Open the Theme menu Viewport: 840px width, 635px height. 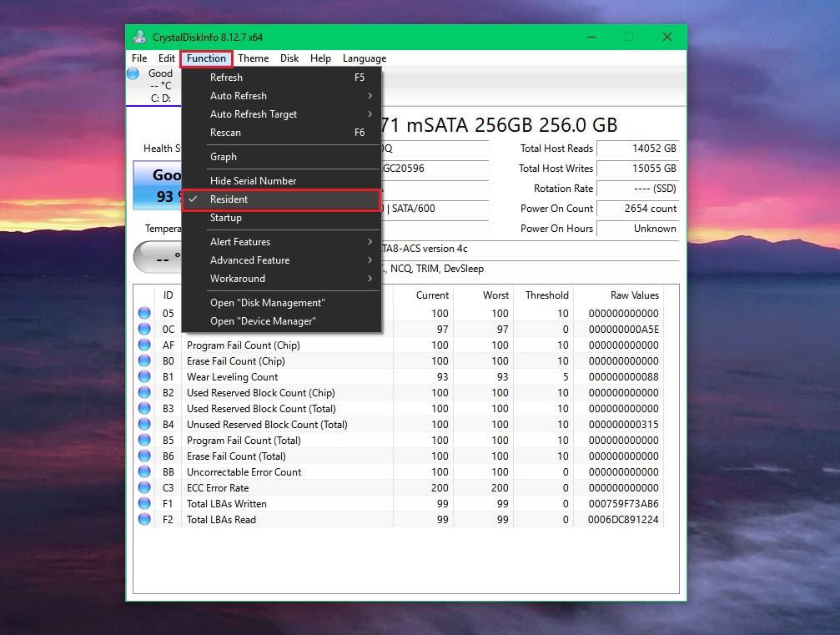click(253, 58)
